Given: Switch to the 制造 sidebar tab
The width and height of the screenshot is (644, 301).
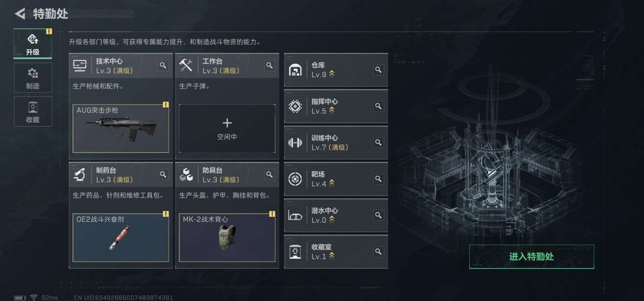Looking at the screenshot, I should coord(33,77).
